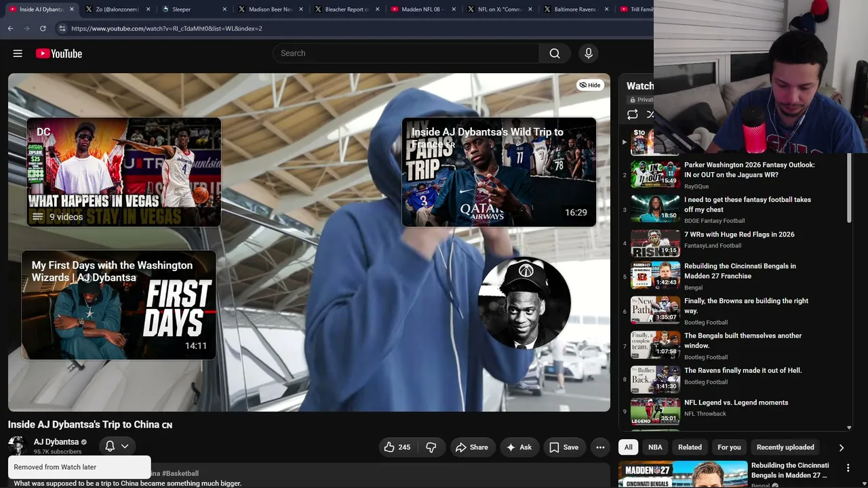Open the What Happens in Vegas playlist card
868x488 pixels.
(x=124, y=172)
